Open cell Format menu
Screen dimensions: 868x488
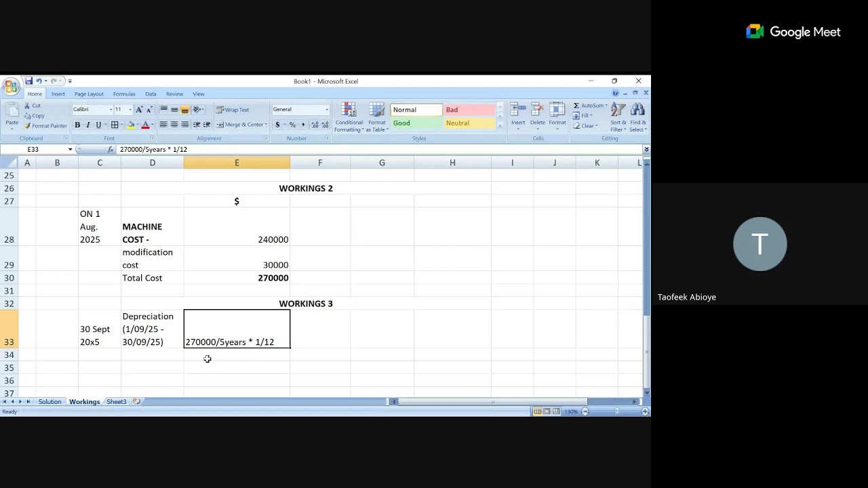[x=557, y=117]
